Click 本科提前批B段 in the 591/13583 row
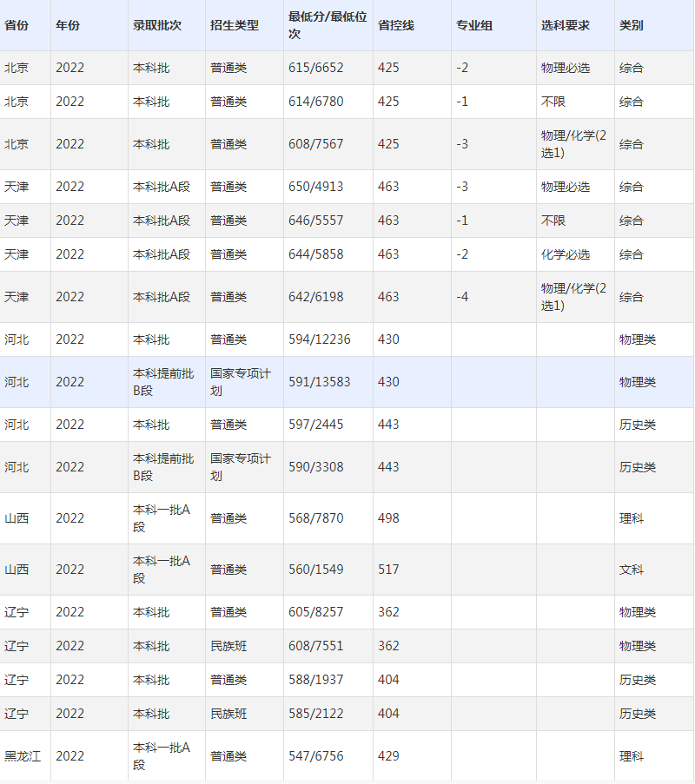Screen dimensions: 695x784 pyautogui.click(x=163, y=383)
